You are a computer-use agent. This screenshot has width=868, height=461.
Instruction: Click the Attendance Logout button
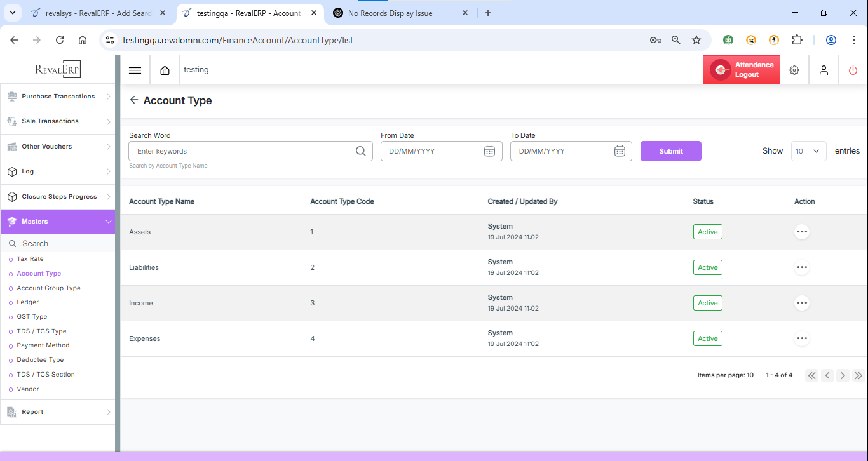pos(741,70)
